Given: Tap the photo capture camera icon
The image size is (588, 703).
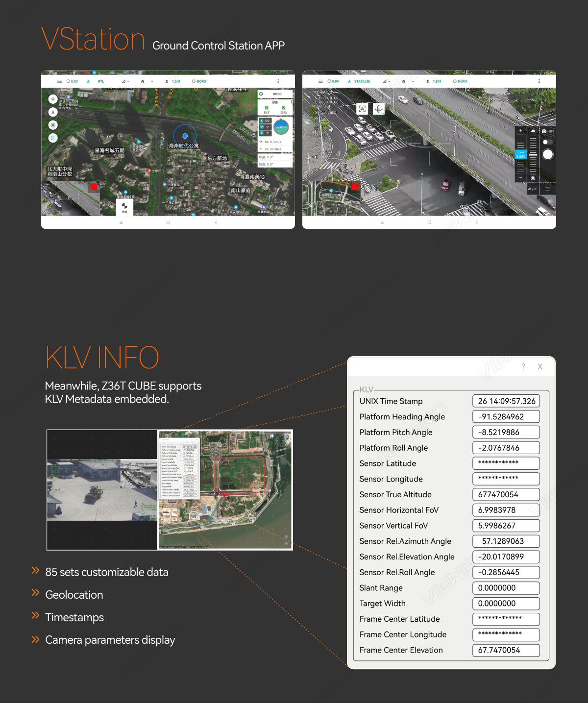Looking at the screenshot, I should tap(544, 131).
